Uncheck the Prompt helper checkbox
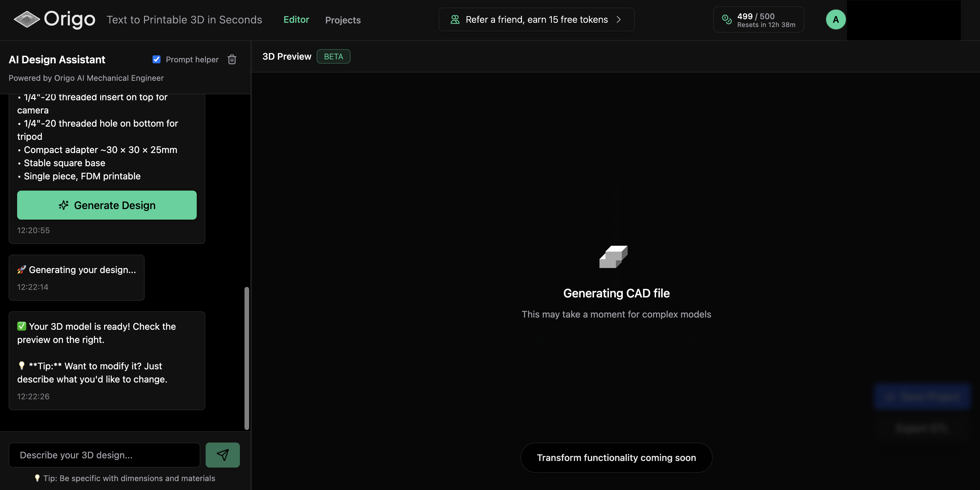This screenshot has width=980, height=490. tap(157, 59)
